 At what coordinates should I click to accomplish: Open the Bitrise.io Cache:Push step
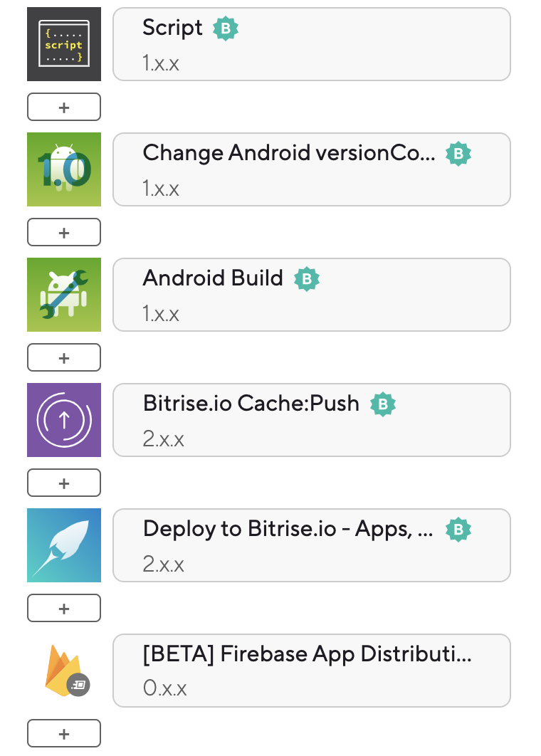point(312,420)
